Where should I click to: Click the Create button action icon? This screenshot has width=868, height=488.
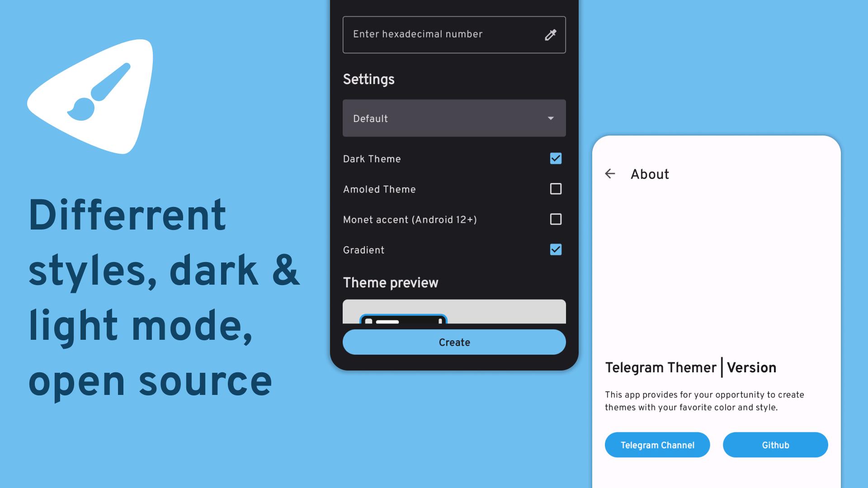(x=454, y=342)
